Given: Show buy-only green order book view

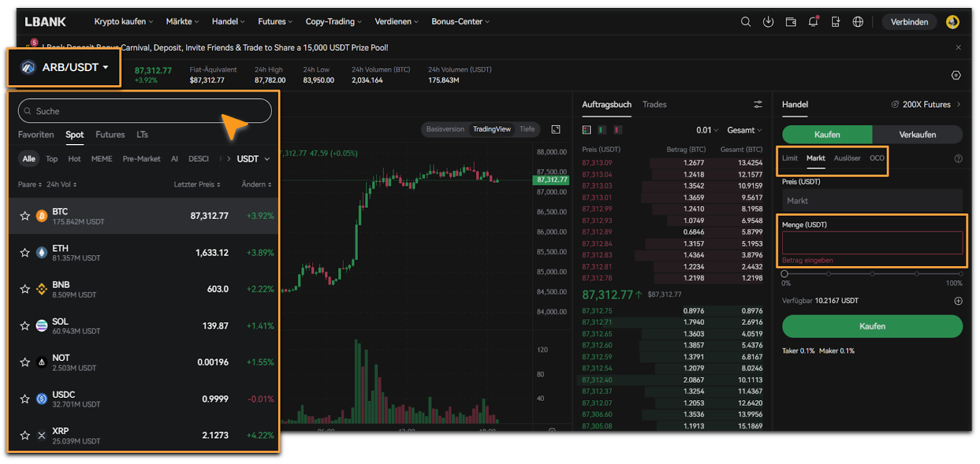Looking at the screenshot, I should 602,130.
